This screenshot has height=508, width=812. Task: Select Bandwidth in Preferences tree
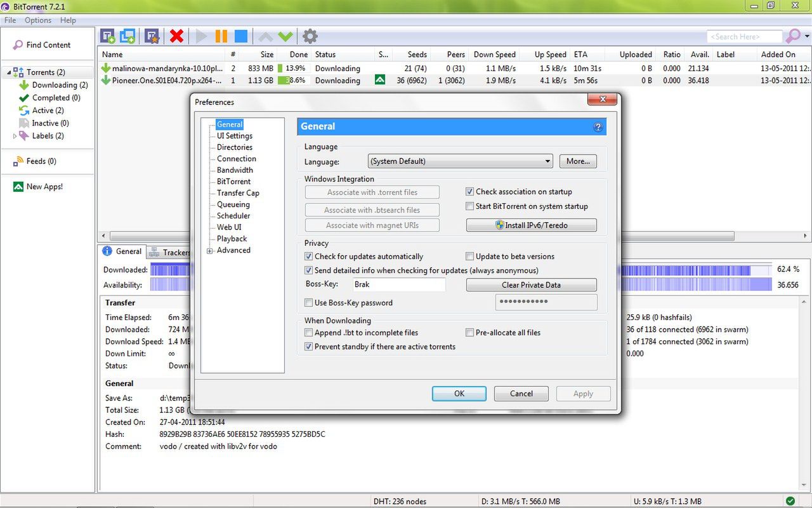[235, 170]
